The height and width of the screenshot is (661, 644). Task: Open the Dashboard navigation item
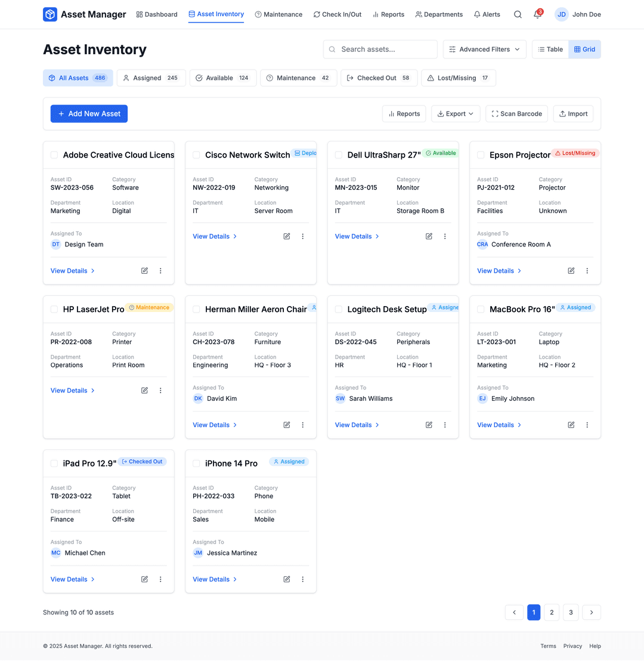point(156,14)
